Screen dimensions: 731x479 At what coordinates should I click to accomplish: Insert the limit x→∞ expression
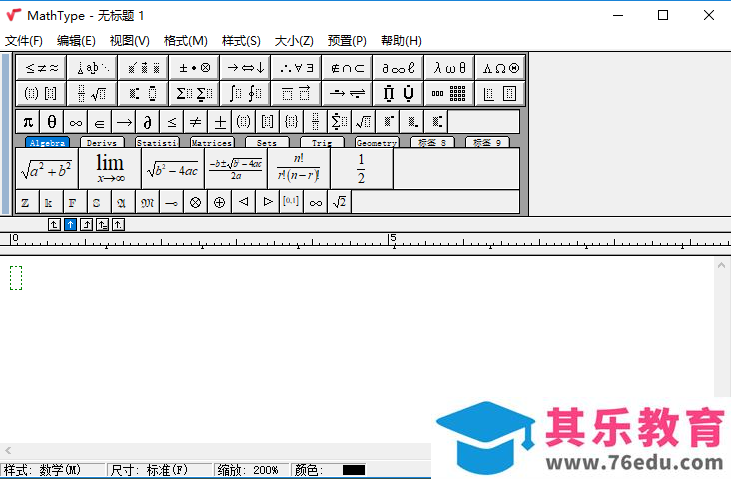tap(110, 169)
